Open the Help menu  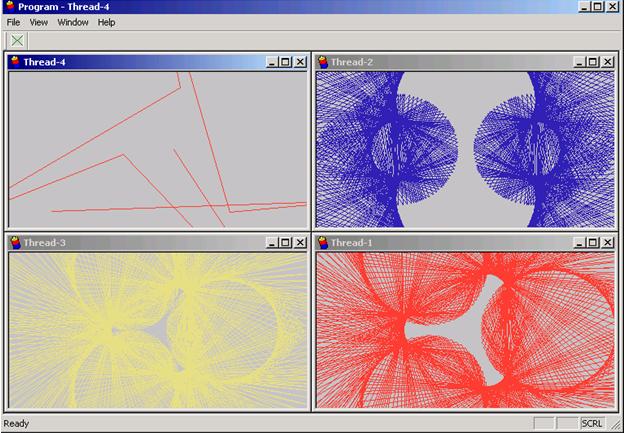[106, 23]
